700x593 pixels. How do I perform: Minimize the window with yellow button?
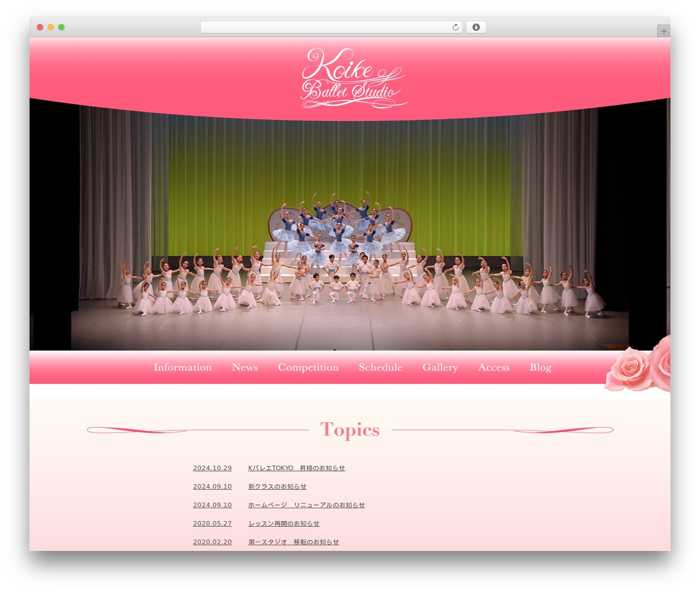coord(50,27)
